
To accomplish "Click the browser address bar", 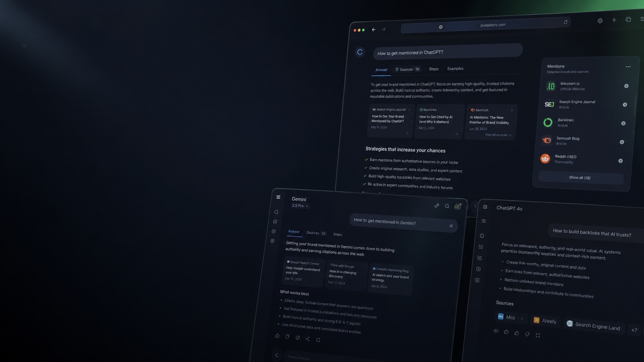I will (x=485, y=25).
